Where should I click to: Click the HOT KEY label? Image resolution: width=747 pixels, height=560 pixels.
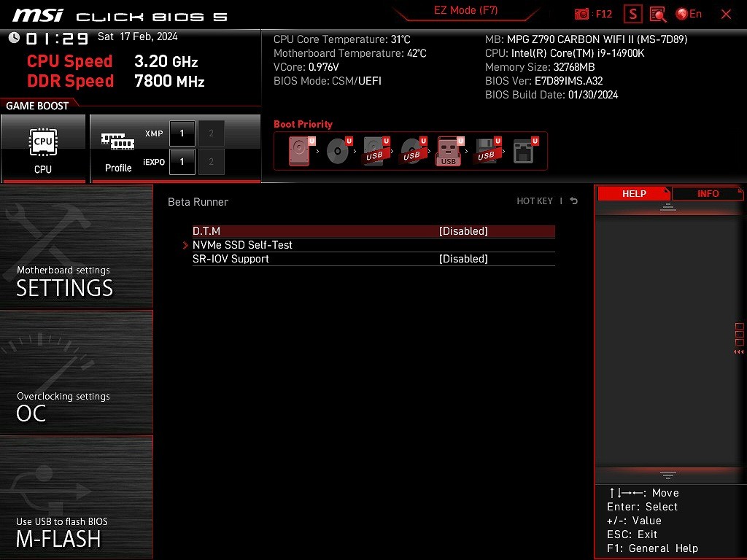pyautogui.click(x=535, y=201)
